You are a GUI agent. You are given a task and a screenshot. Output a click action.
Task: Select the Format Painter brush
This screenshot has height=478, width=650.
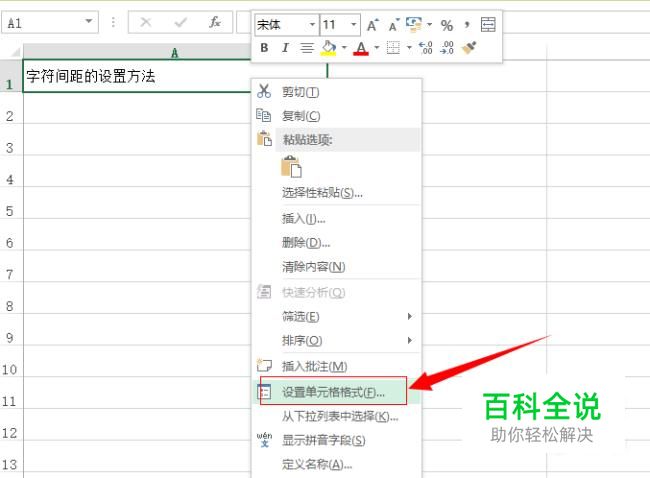[x=469, y=48]
